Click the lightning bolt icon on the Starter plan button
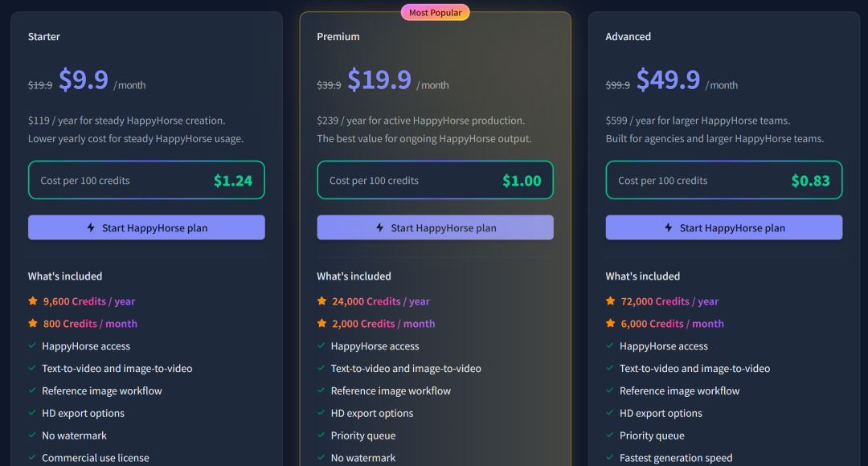Image resolution: width=868 pixels, height=466 pixels. [x=91, y=228]
